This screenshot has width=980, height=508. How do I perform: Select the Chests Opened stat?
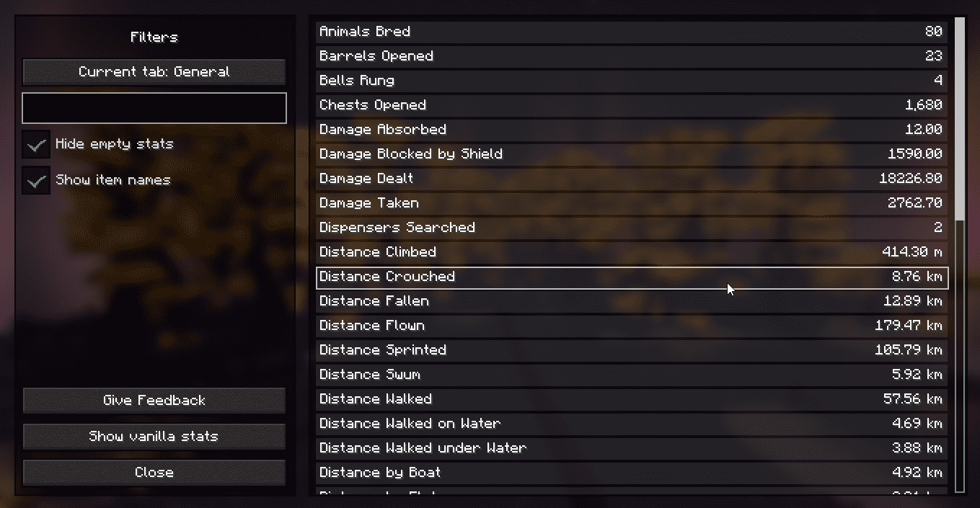(632, 105)
